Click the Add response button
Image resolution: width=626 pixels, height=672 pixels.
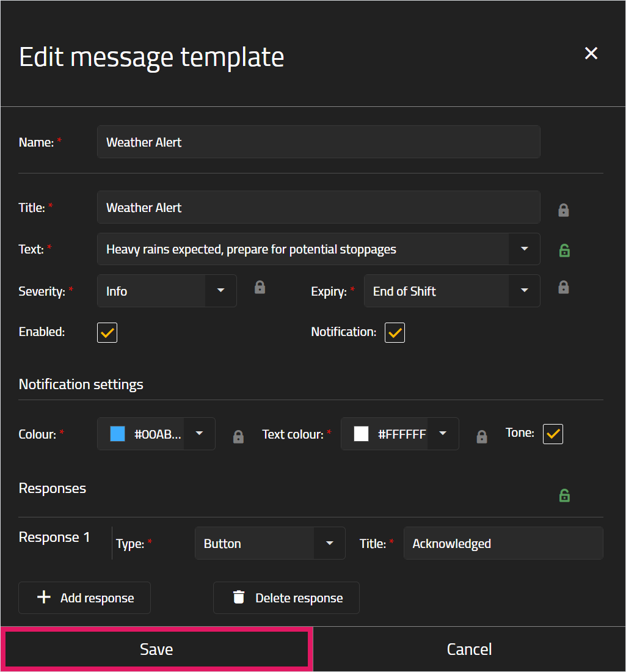[x=84, y=598]
